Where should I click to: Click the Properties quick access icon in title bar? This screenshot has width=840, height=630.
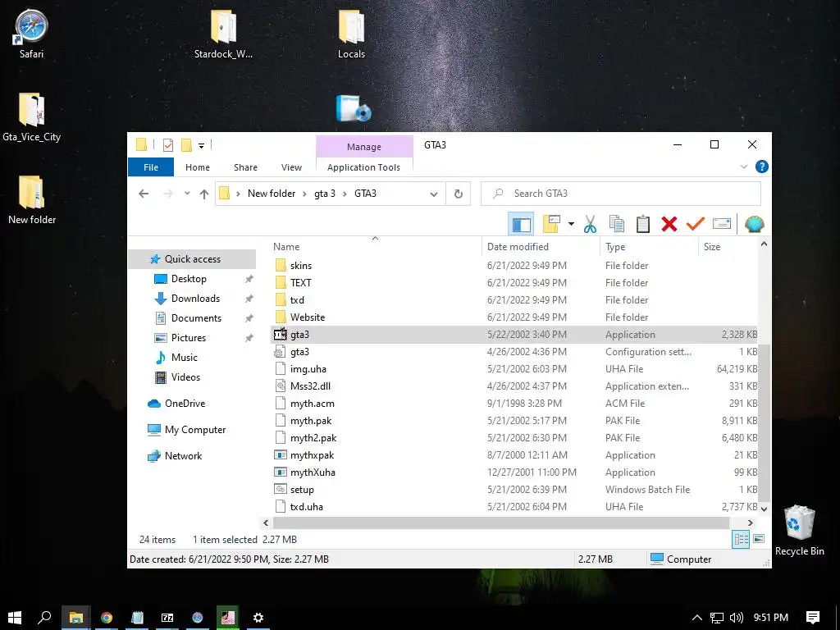click(x=168, y=144)
